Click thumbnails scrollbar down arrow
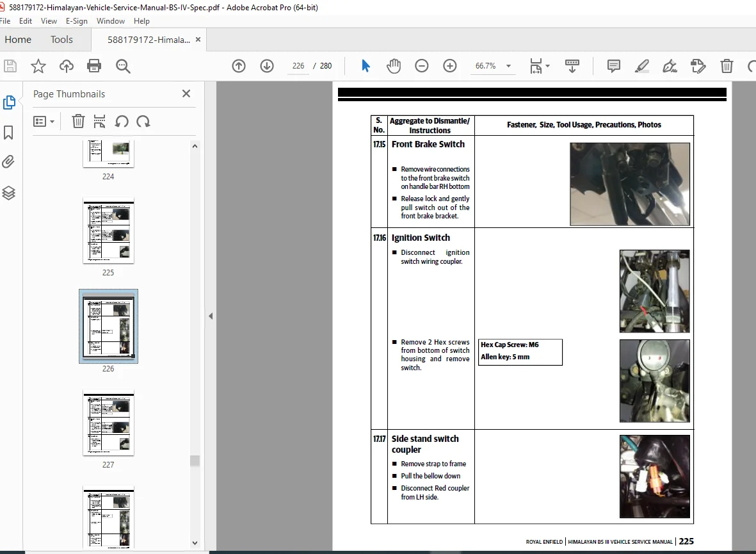756x554 pixels. 195,542
